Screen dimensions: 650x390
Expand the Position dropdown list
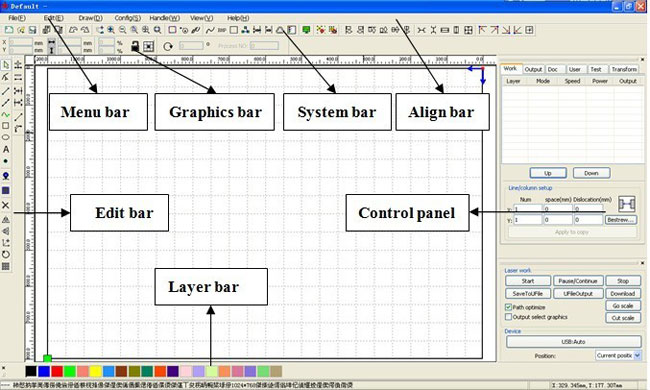coord(638,356)
